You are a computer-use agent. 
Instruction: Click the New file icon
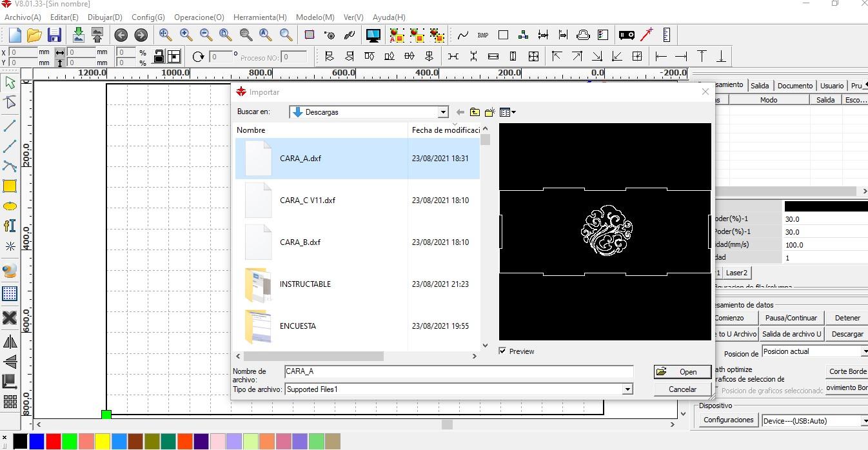(x=15, y=35)
